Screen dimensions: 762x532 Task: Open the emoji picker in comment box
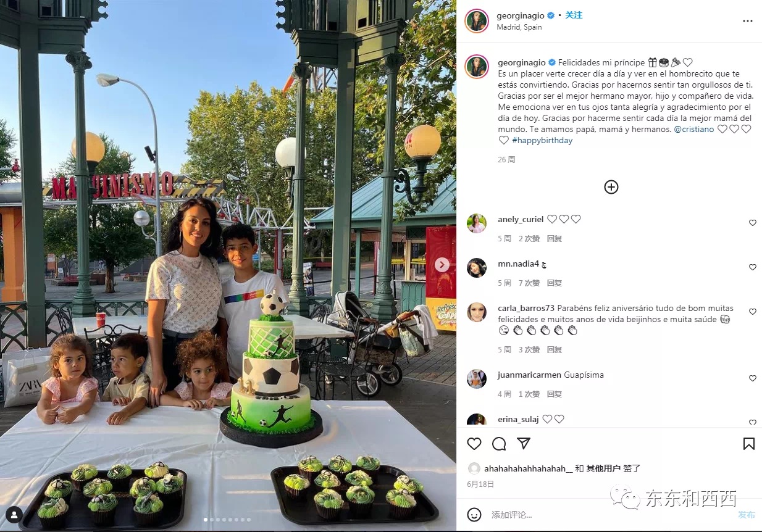click(474, 514)
